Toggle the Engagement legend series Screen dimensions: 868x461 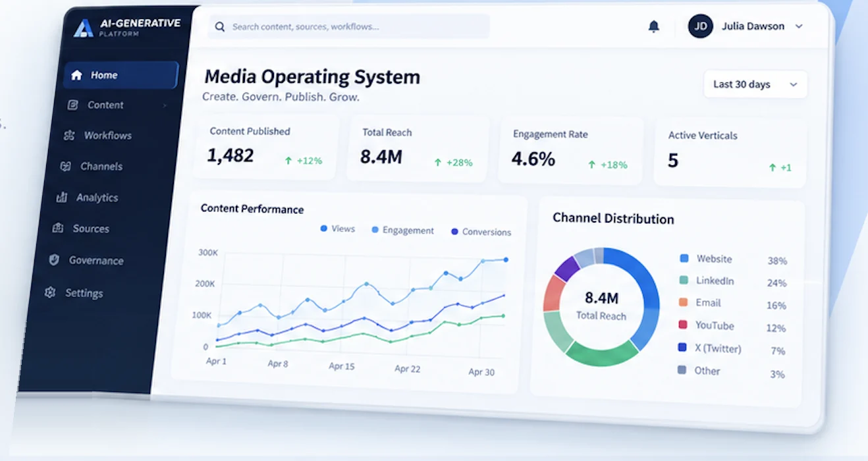[402, 230]
